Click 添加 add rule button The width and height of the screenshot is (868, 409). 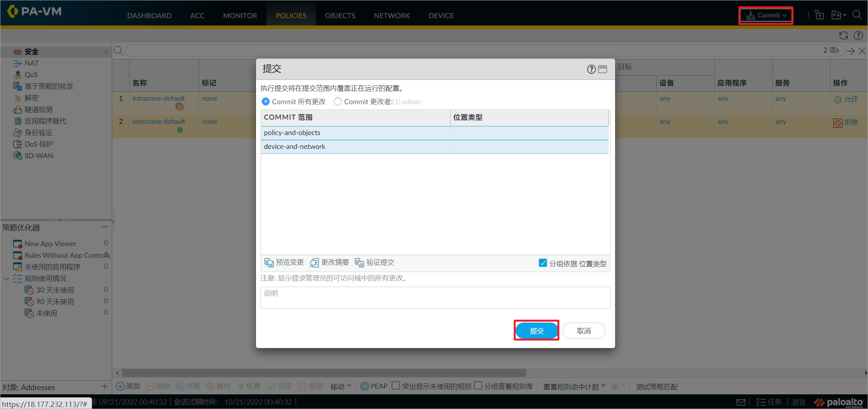pos(128,386)
